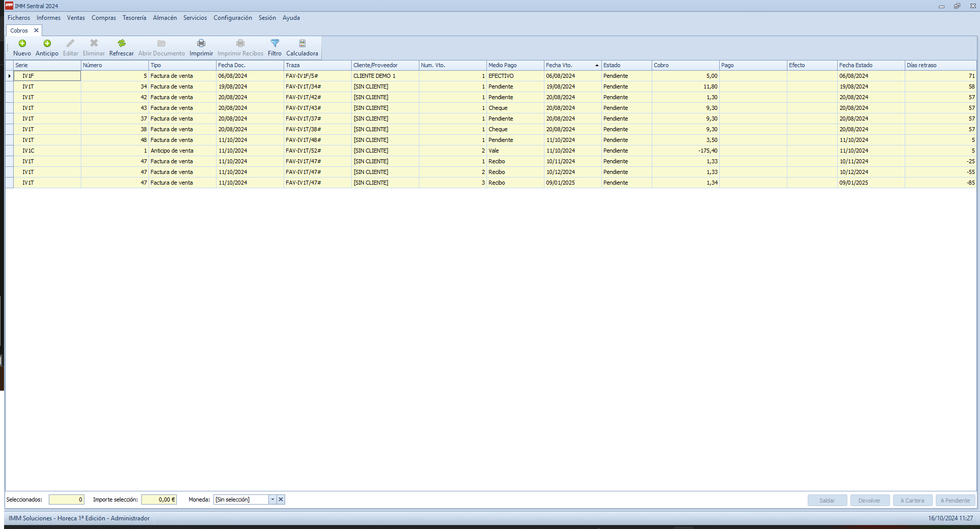
Task: Open the Ayuda menu
Action: pyautogui.click(x=291, y=18)
